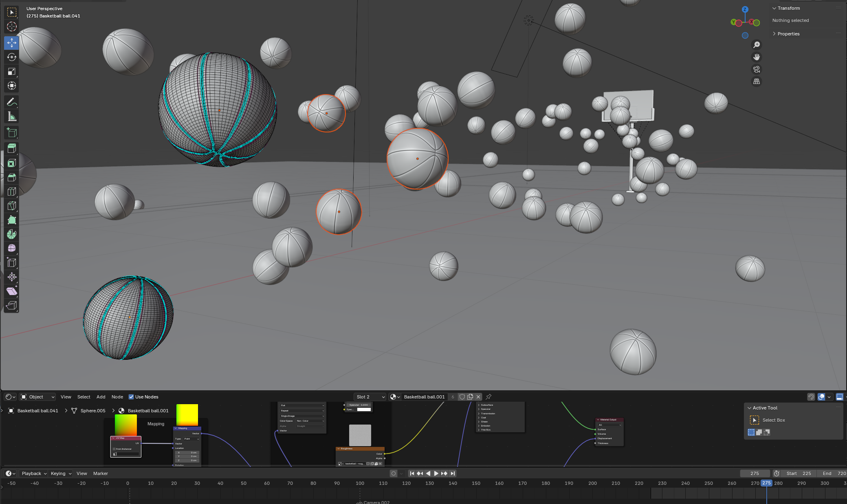Expand the Properties panel in sidebar
The image size is (847, 504).
(x=788, y=34)
